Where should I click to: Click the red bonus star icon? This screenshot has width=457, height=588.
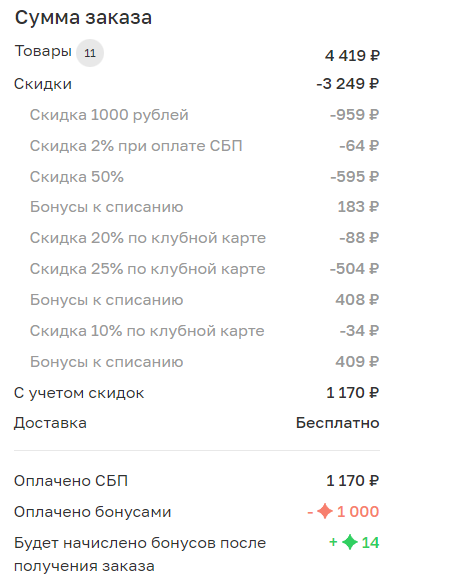point(325,512)
